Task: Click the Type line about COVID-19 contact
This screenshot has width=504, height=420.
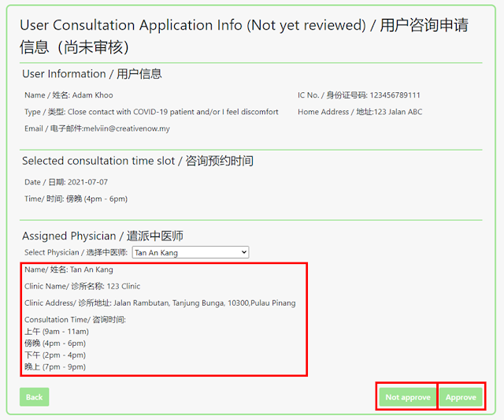Action: click(x=151, y=112)
